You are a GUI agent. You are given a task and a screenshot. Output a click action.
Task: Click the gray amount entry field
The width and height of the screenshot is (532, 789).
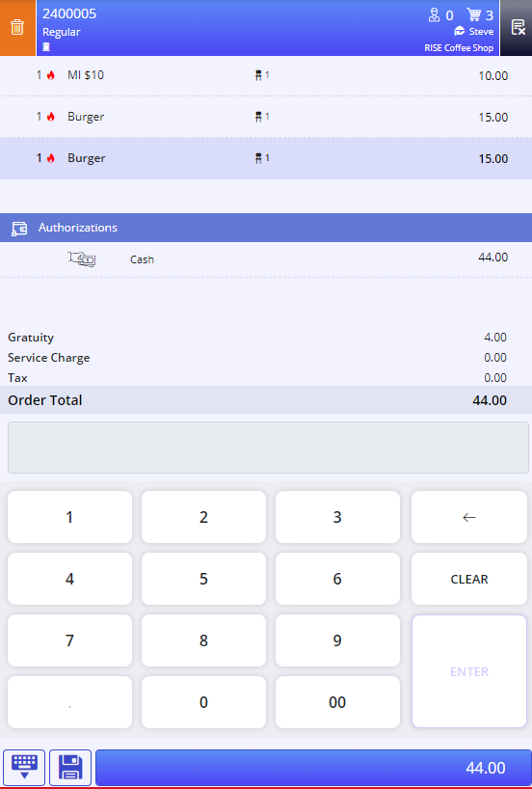tap(268, 448)
